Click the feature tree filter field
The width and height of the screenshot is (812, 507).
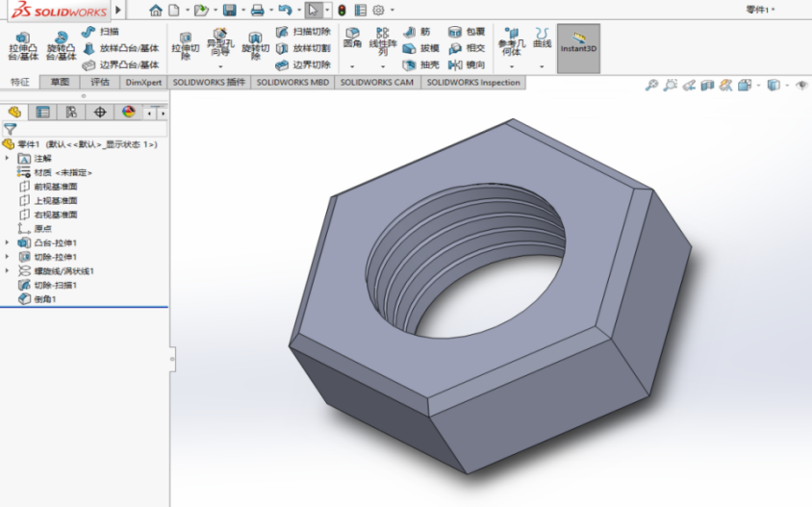[x=85, y=129]
